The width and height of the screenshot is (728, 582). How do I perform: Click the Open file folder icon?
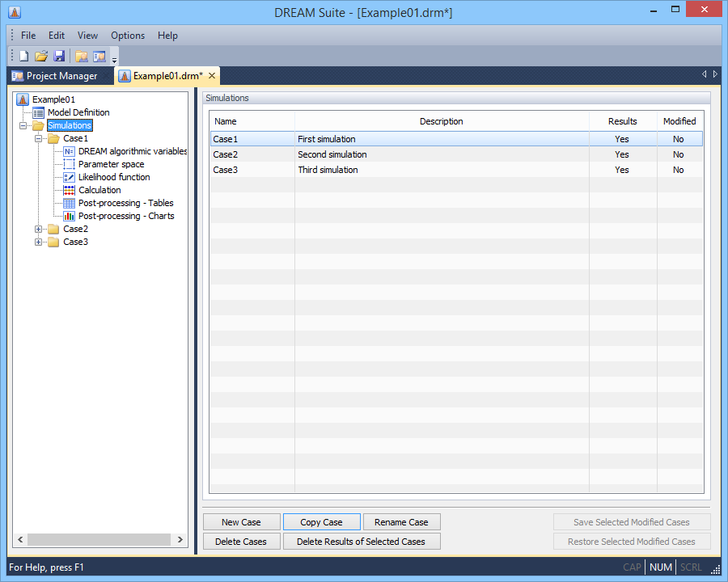[x=41, y=56]
